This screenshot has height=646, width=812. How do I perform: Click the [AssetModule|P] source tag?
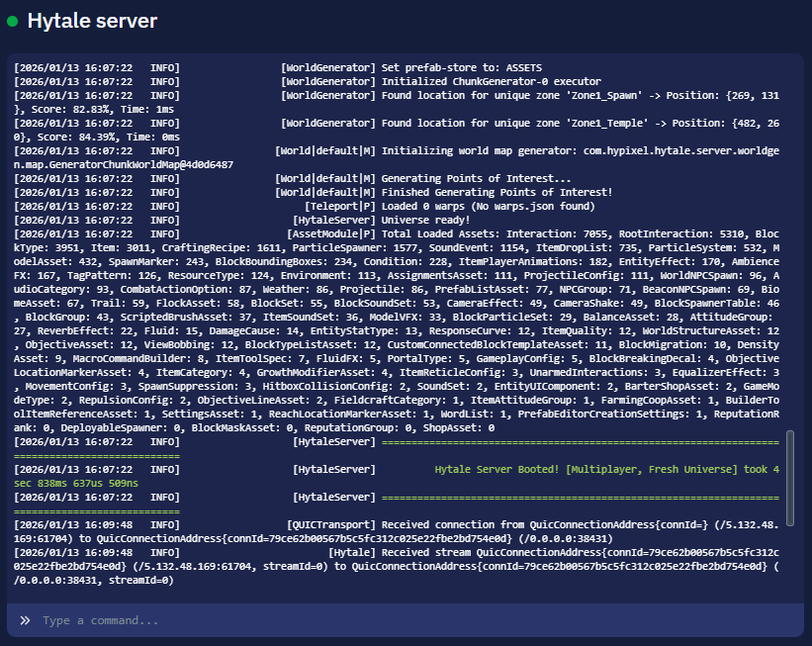330,233
